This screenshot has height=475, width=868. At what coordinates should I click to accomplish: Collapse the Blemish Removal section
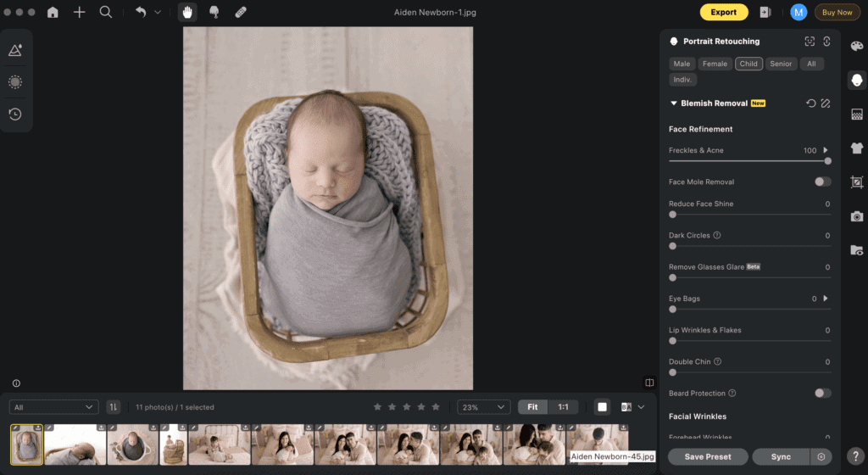[x=674, y=103]
